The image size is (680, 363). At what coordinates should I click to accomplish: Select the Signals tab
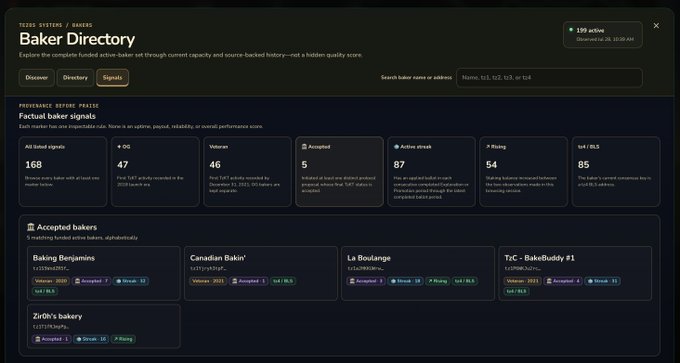112,78
